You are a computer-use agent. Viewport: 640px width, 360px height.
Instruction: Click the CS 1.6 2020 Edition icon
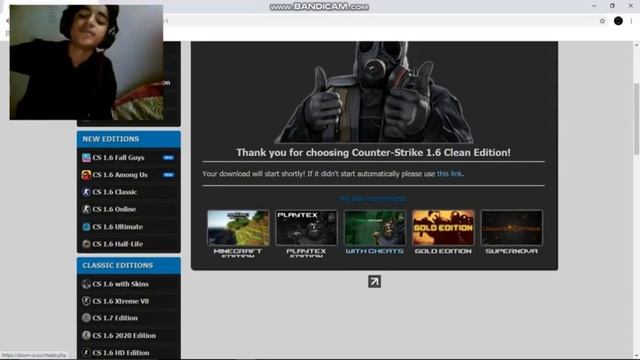coord(86,336)
